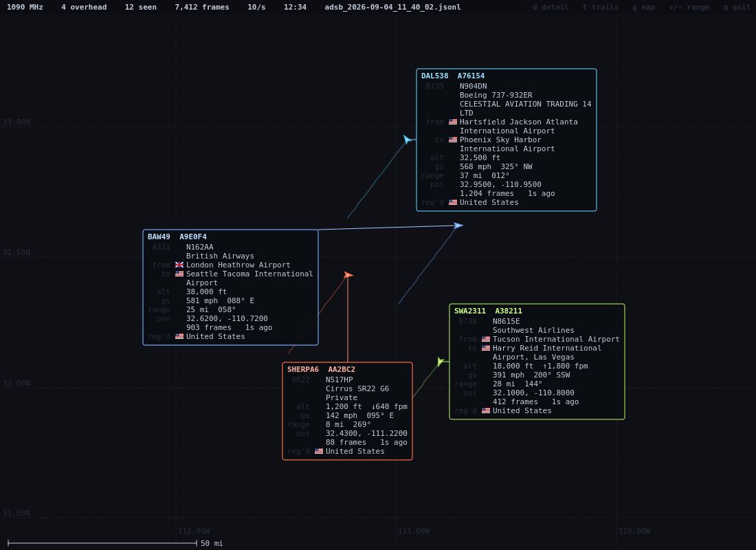Click the N162AA registration
756x550 pixels.
point(200,247)
